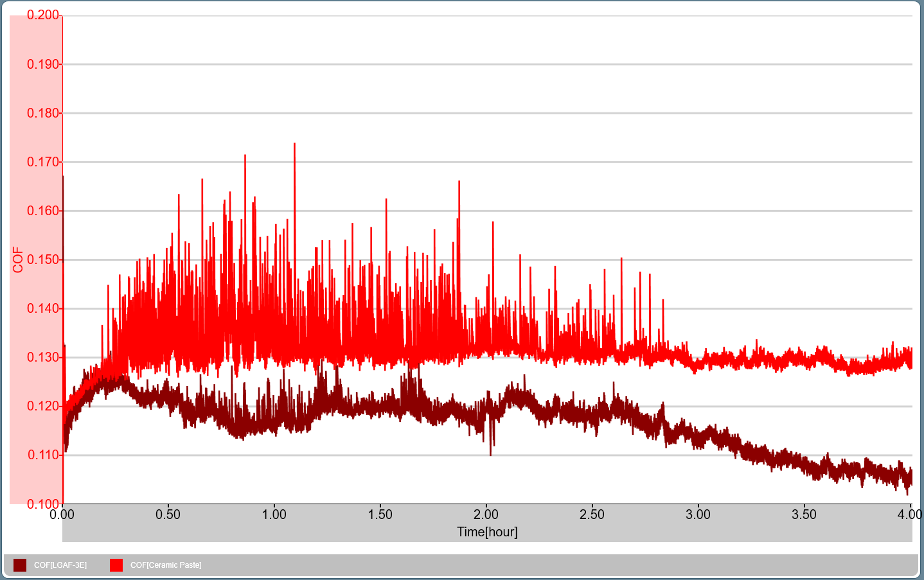Click the 0.130 y-axis tick label
This screenshot has height=580, width=924.
coord(43,357)
